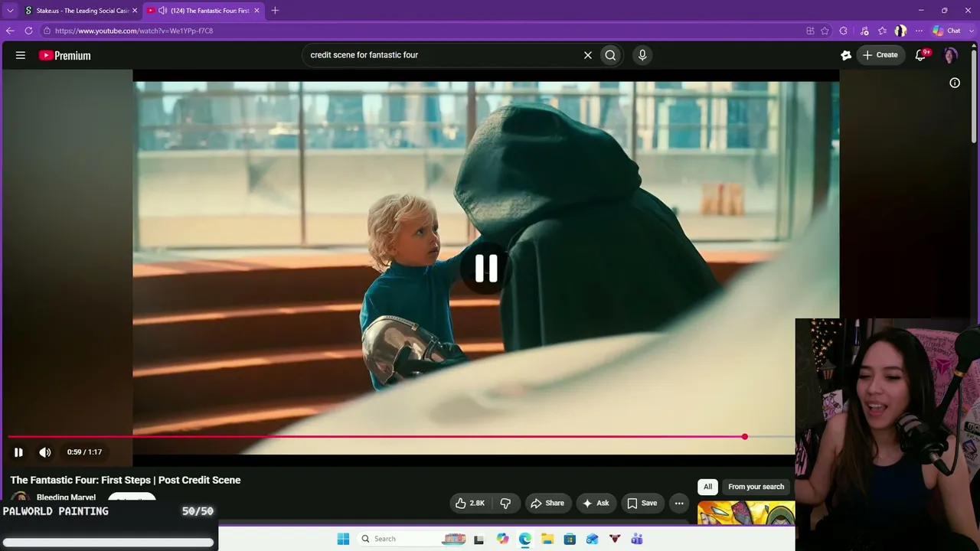The height and width of the screenshot is (551, 980).
Task: Open Task View on taskbar
Action: [x=479, y=539]
